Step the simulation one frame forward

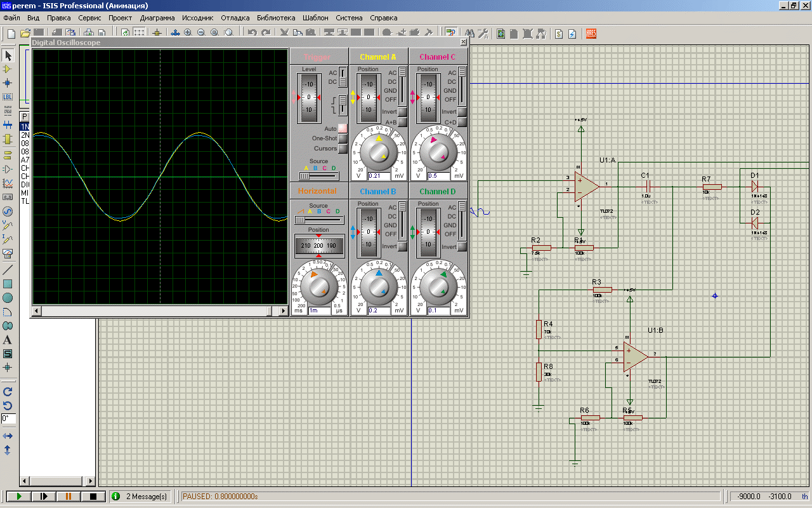[43, 496]
